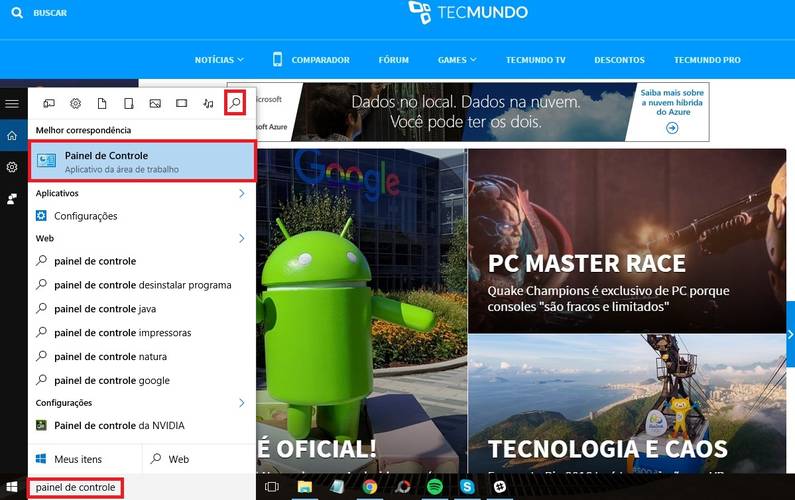
Task: Open the PC Master Race article
Action: pos(627,241)
